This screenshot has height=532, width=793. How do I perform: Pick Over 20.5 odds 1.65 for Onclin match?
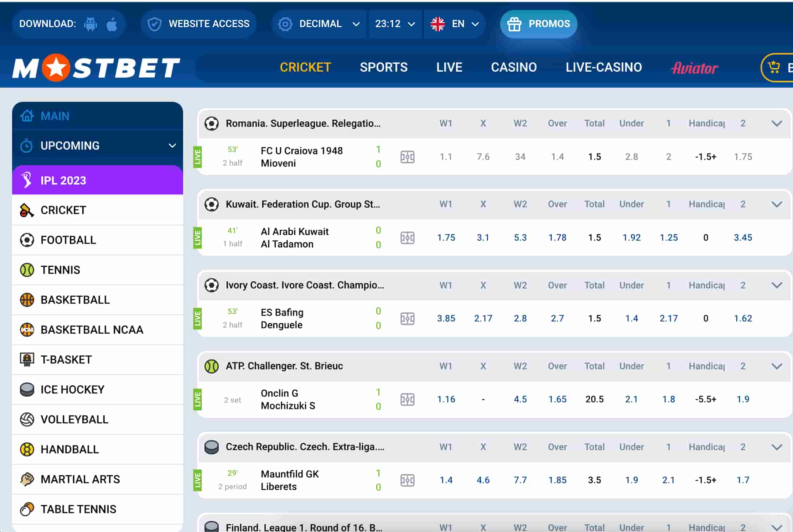tap(557, 399)
